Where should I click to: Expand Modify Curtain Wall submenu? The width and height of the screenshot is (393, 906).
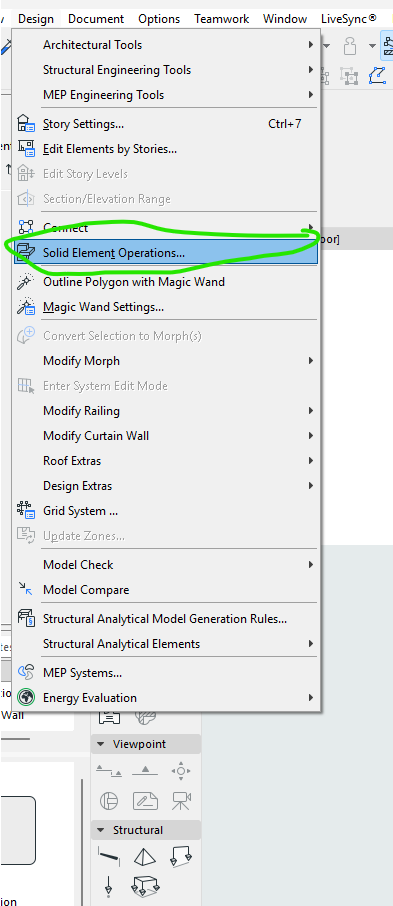point(166,436)
